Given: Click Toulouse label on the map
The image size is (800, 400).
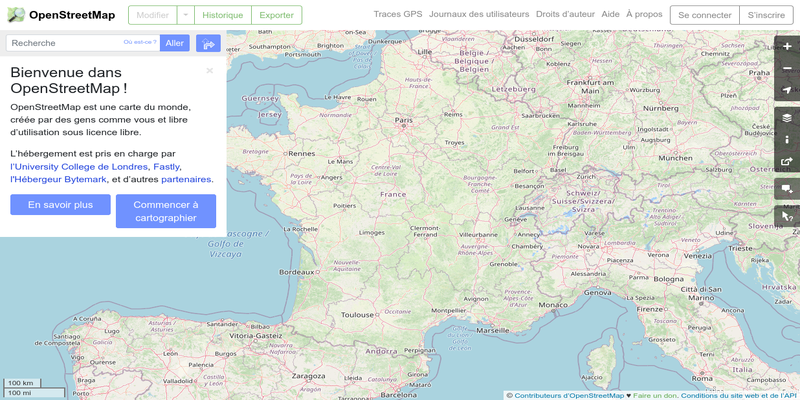Looking at the screenshot, I should 357,315.
